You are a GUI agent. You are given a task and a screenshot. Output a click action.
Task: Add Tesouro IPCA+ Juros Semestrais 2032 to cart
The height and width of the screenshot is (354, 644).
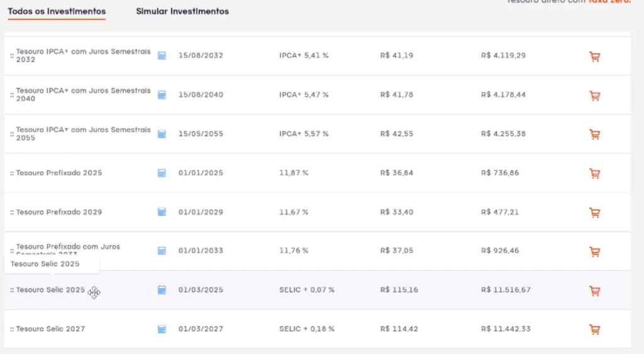[x=595, y=56]
